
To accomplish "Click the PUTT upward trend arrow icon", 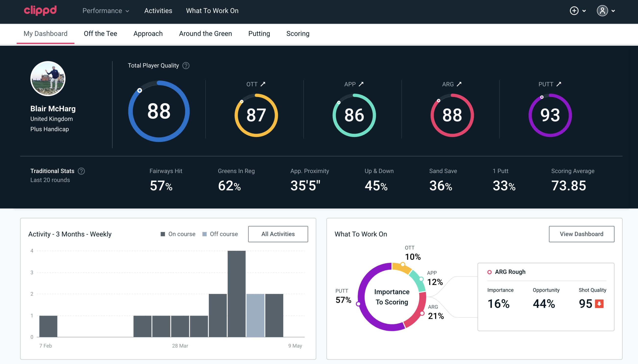I will (560, 84).
